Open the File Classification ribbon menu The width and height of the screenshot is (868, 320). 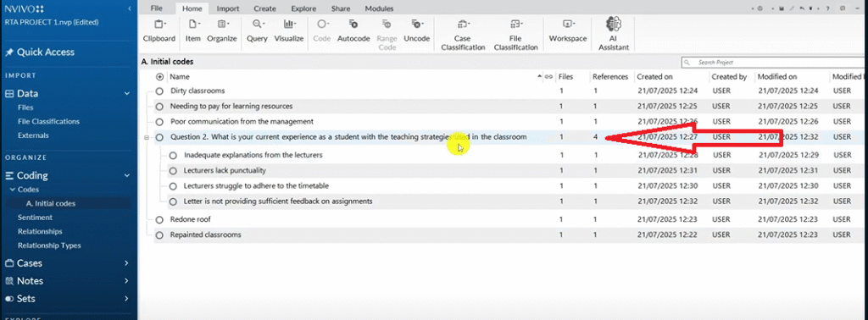coord(516,35)
